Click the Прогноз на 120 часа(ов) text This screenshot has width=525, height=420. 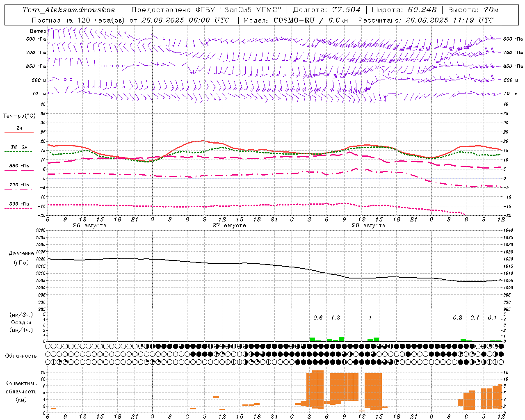coord(79,20)
